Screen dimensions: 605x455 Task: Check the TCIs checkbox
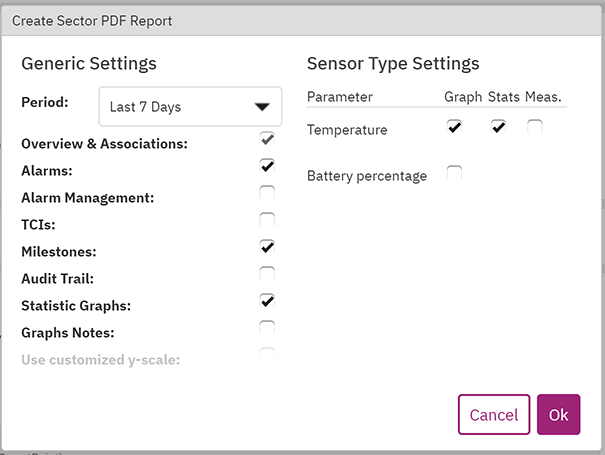click(x=267, y=220)
